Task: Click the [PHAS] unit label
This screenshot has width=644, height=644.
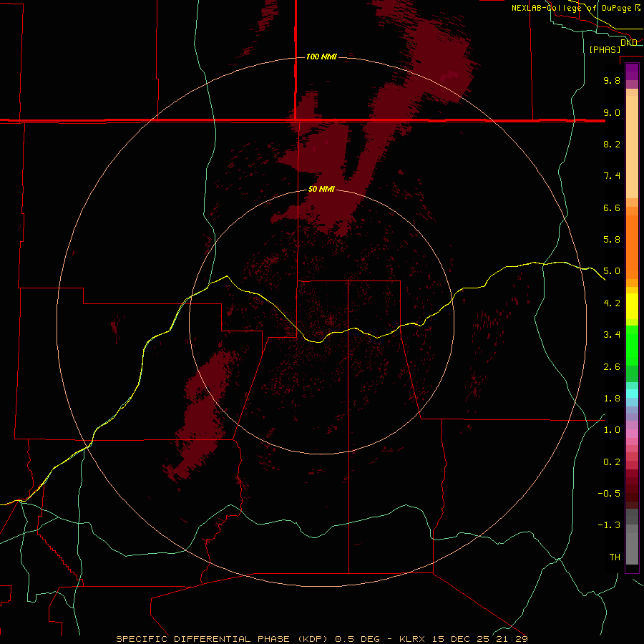Action: coord(605,49)
